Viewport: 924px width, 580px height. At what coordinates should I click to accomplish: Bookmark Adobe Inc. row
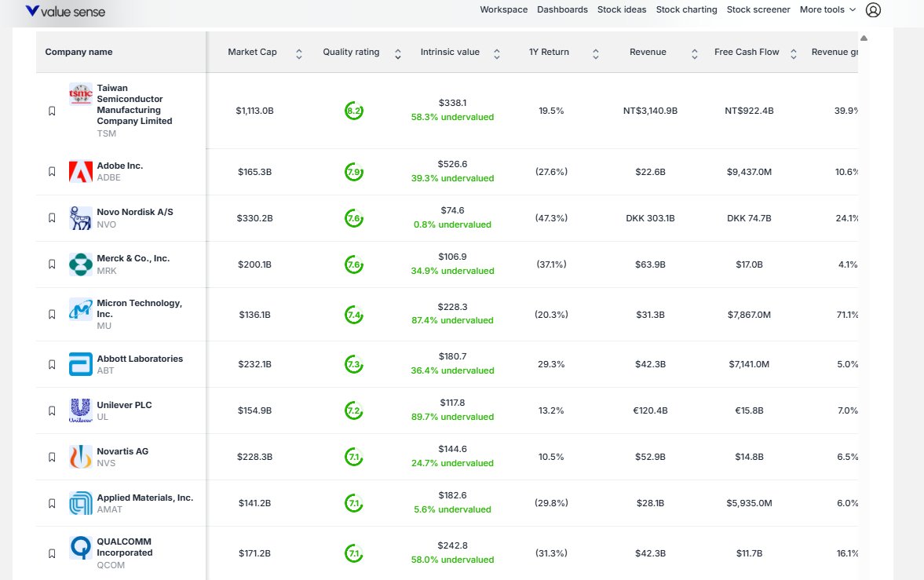(x=52, y=172)
